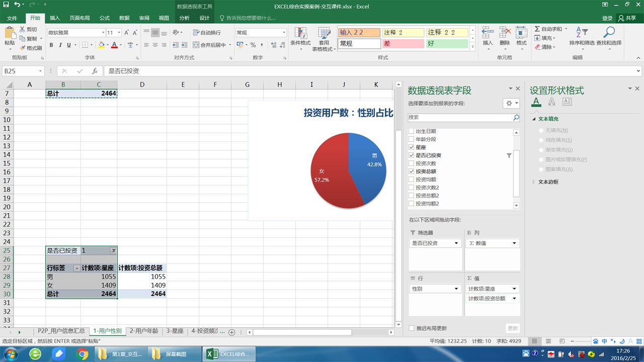The width and height of the screenshot is (644, 362).
Task: Select the Textbox layout icon in format pane
Action: click(567, 102)
